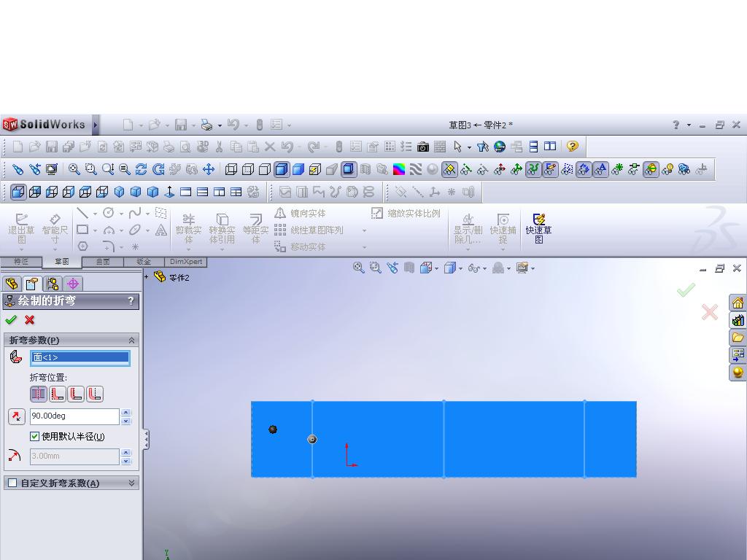
Task: Click Zoom to Area in view toolbar
Action: pyautogui.click(x=90, y=169)
